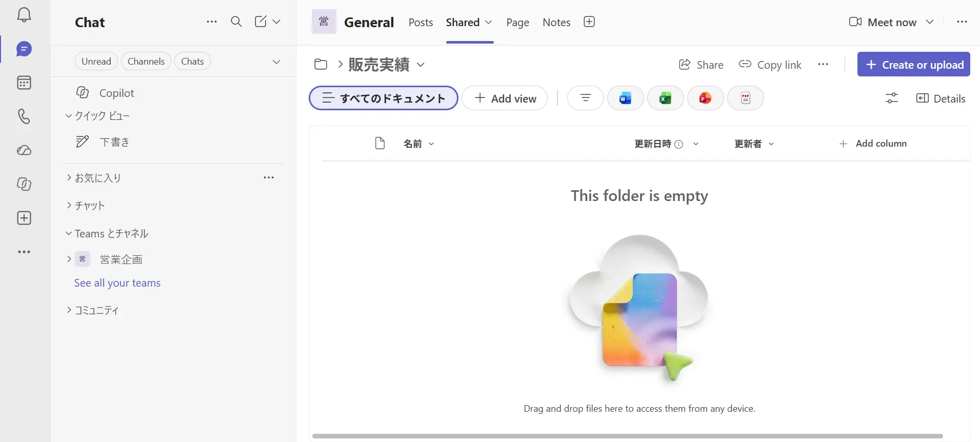Filter files by PDF documents
The image size is (980, 442).
[x=746, y=98]
